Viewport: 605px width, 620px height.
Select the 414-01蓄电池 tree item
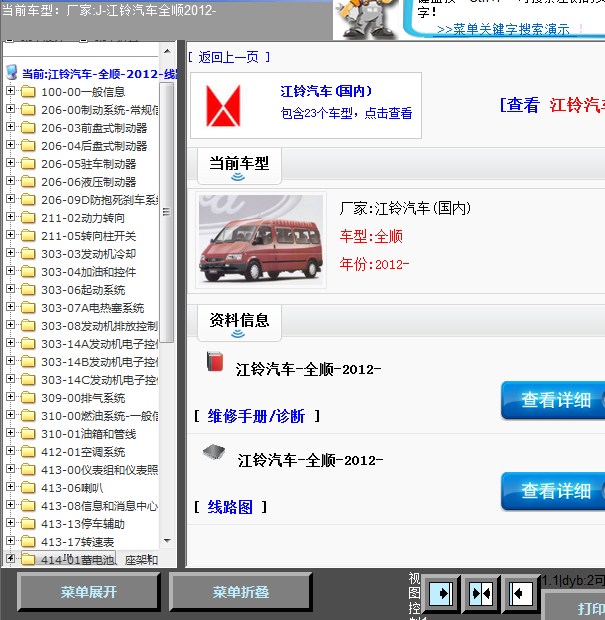99,560
